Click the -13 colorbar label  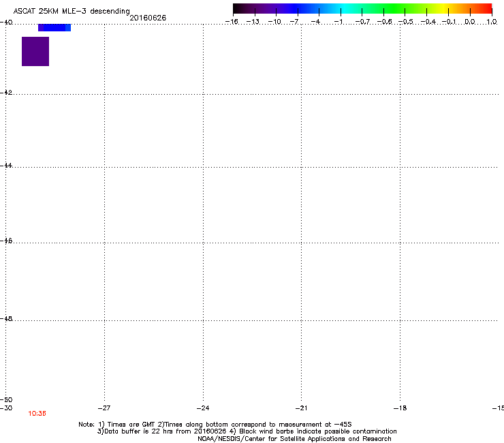(253, 22)
